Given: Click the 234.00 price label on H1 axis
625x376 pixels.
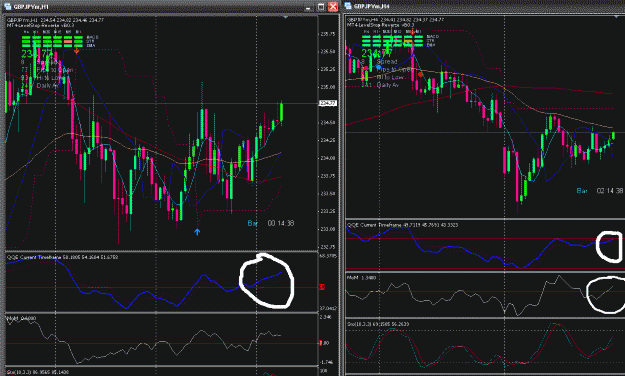Looking at the screenshot, I should [328, 158].
